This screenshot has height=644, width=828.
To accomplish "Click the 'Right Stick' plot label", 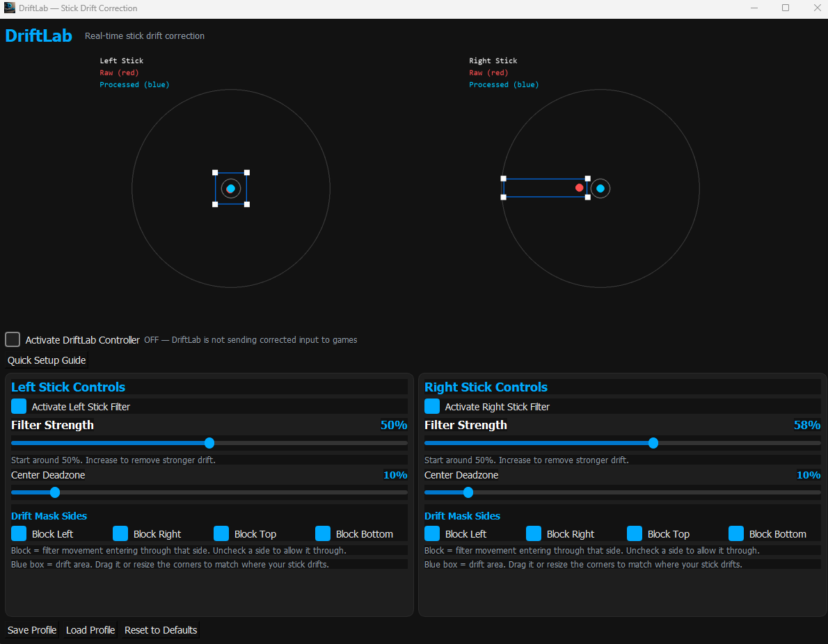I will coord(493,61).
